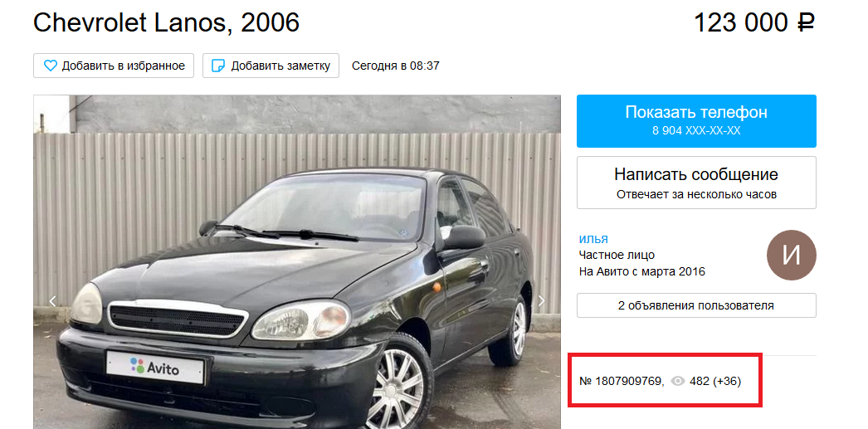The width and height of the screenshot is (868, 429).
Task: Click the listing title Chevrolet Lanos, 2006
Action: tap(167, 22)
